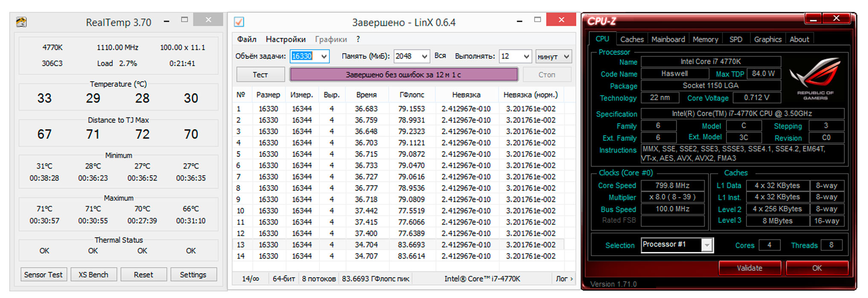Click the RealTemp application icon in title bar
This screenshot has height=298, width=868.
pos(21,22)
